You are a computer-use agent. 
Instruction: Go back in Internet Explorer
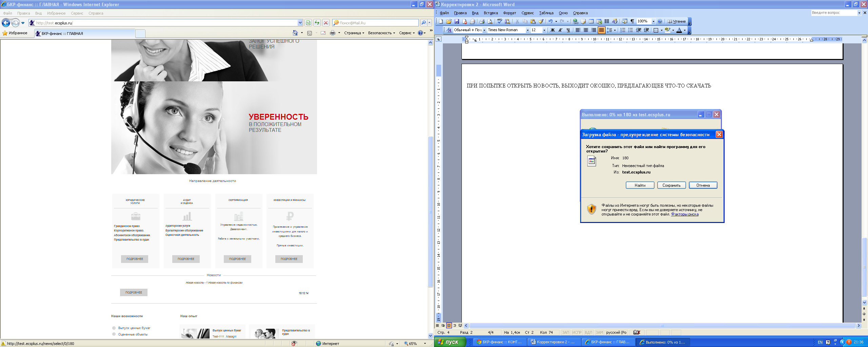click(6, 23)
